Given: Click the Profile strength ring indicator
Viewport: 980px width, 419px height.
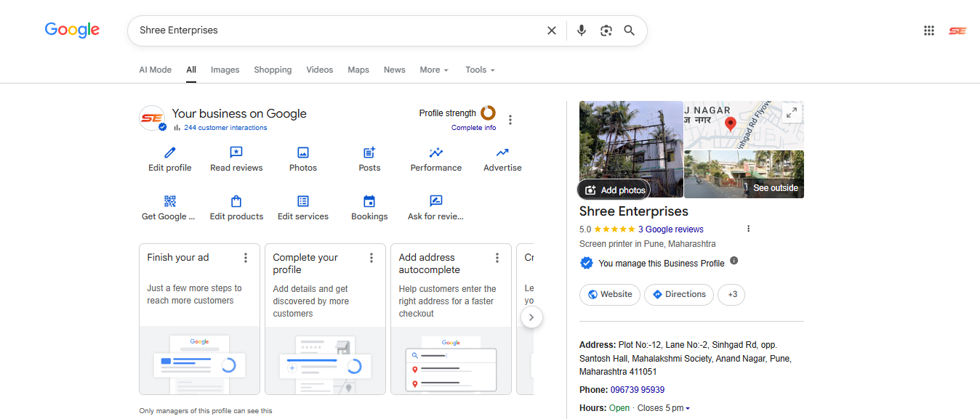Looking at the screenshot, I should point(489,113).
